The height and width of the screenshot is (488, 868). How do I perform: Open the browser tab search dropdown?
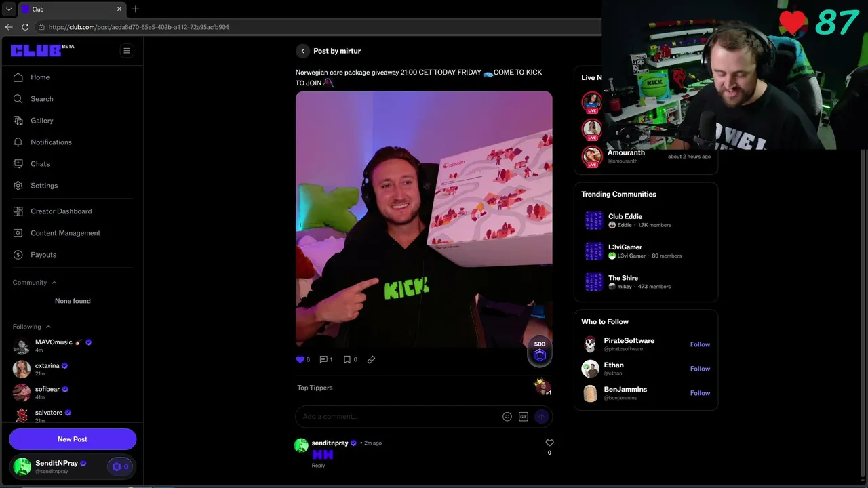pos(8,9)
